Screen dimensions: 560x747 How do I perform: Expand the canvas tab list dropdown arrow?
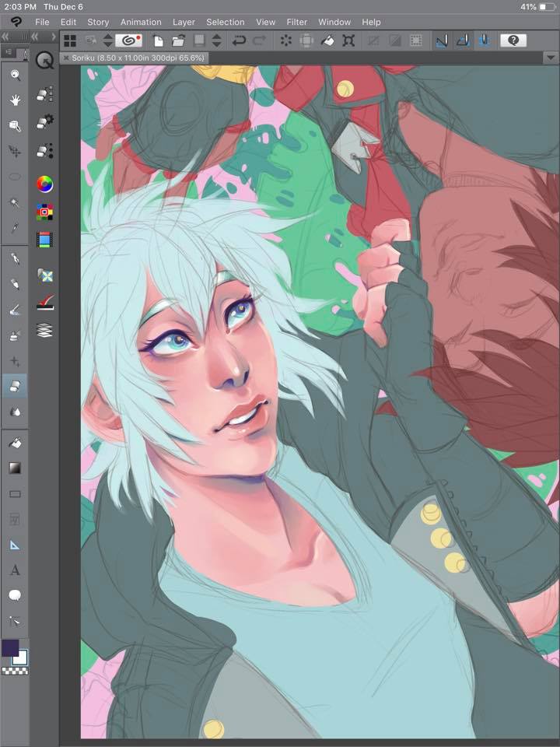[551, 58]
